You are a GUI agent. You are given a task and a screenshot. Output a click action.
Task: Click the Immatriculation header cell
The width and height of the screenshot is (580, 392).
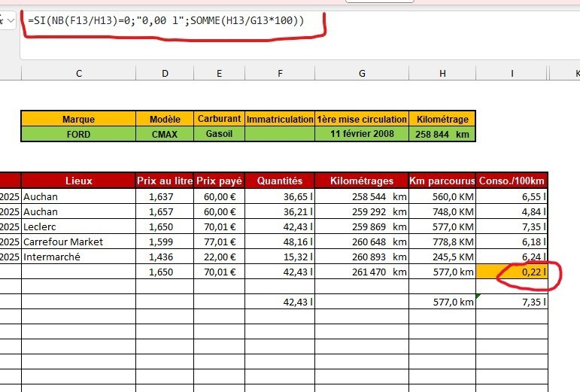point(280,119)
